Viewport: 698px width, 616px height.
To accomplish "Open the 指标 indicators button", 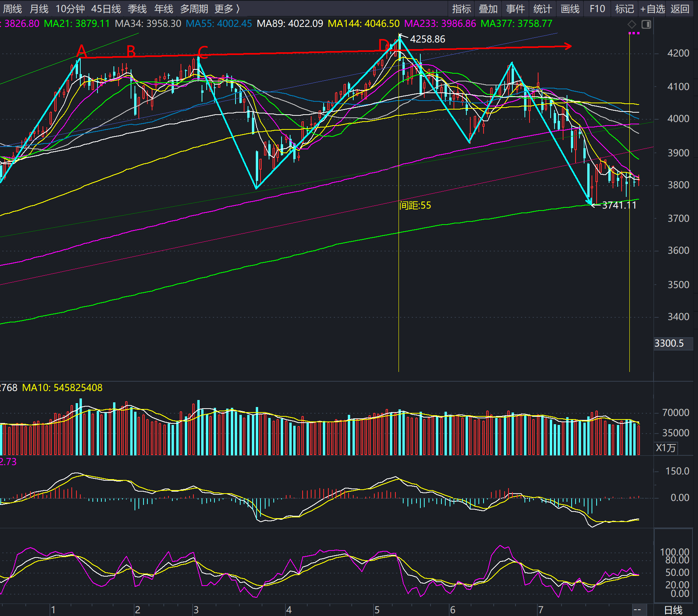I will [462, 9].
